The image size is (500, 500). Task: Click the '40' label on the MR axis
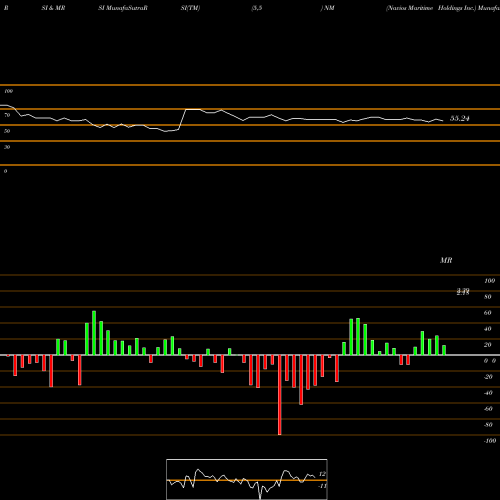(x=488, y=329)
